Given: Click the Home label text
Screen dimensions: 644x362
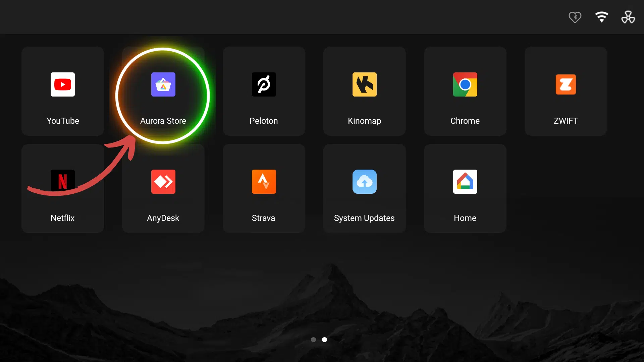Looking at the screenshot, I should coord(465,218).
